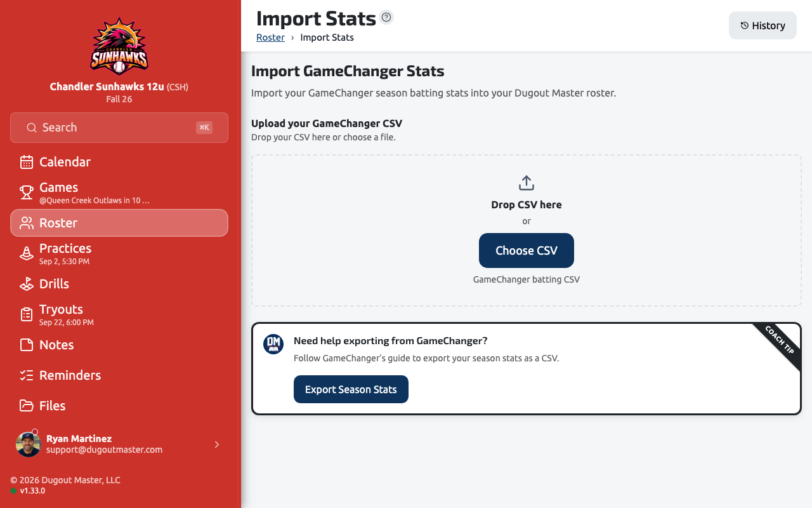Click the green status dot beside v1.33.0

click(x=13, y=491)
